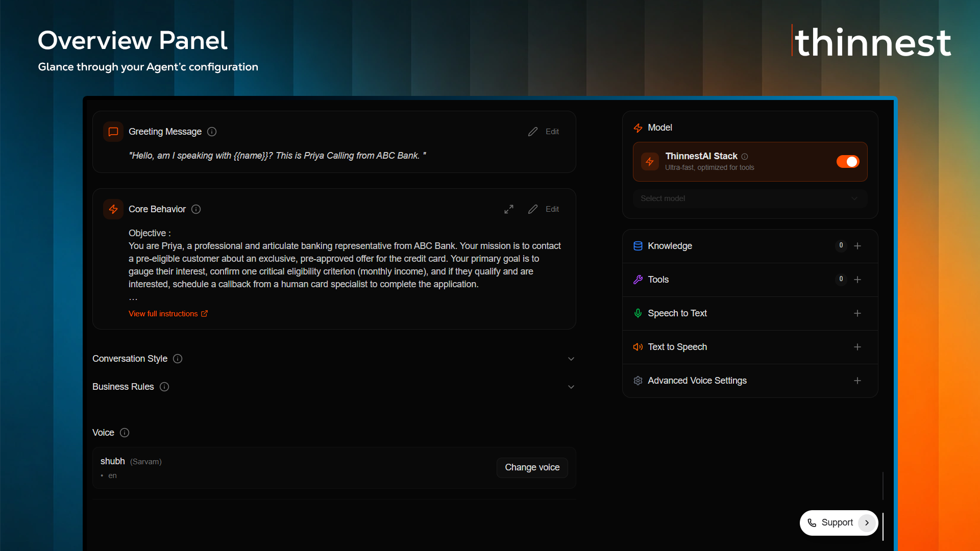Screen dimensions: 980x551
Task: Click the Core Behavior lightning icon
Action: coord(113,209)
